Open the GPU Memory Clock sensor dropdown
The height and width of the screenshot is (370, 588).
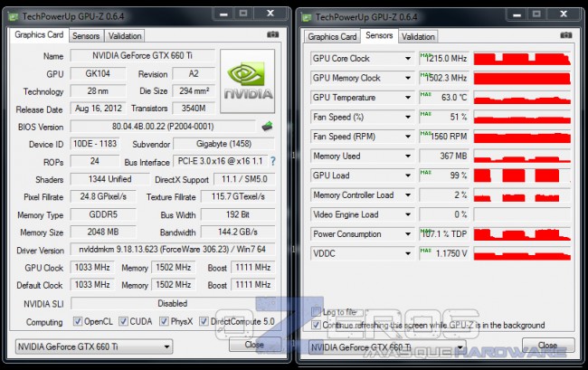click(x=408, y=78)
